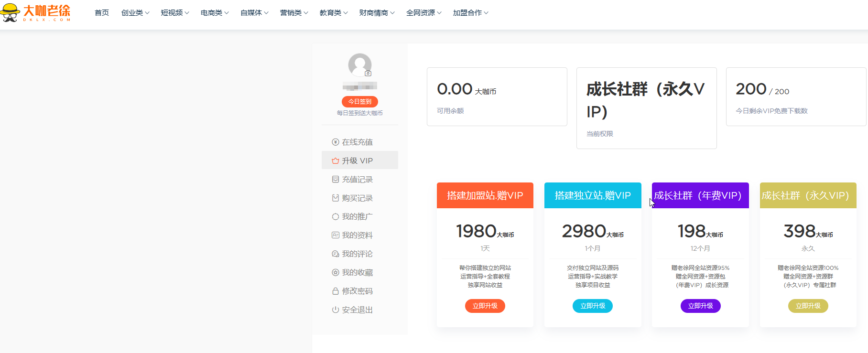This screenshot has width=868, height=353.
Task: Click the 2980 大咖币 price
Action: [593, 231]
